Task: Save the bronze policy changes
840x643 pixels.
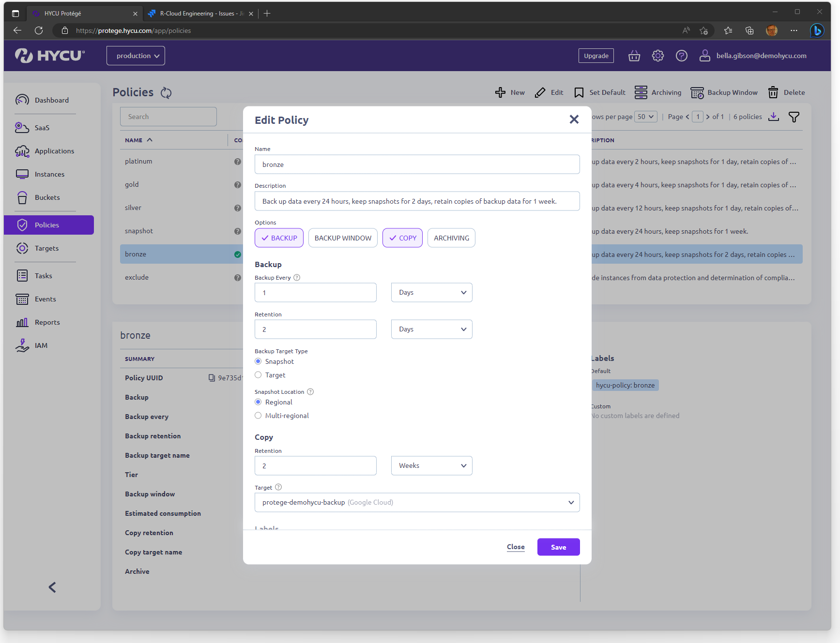Action: coord(558,547)
